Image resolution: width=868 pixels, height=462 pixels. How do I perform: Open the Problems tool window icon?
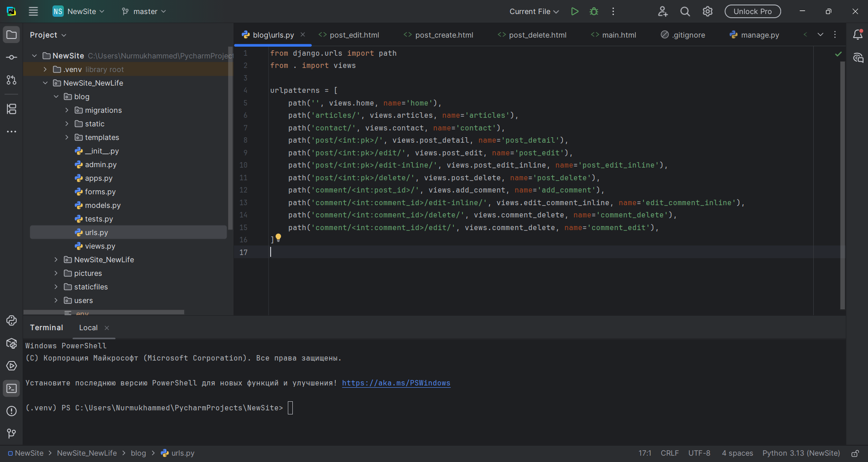pos(11,411)
